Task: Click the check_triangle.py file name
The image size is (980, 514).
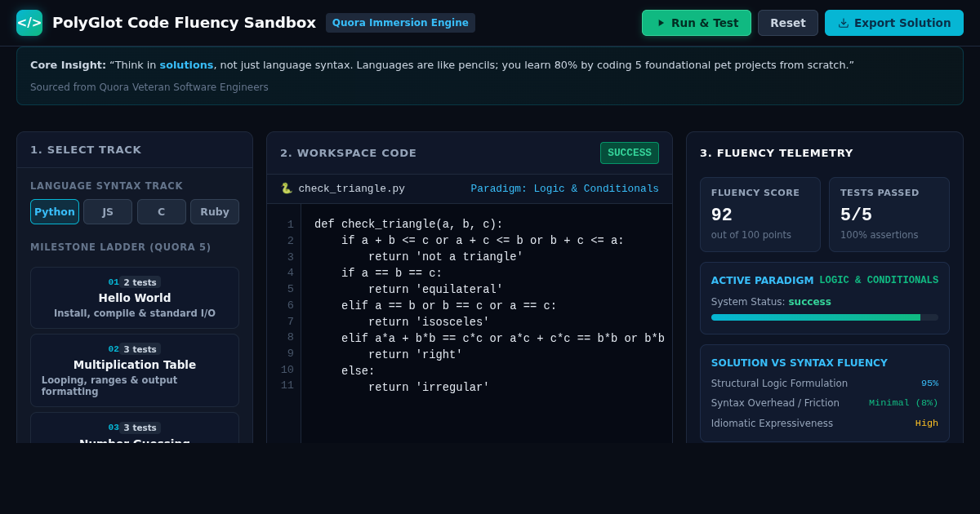Action: 351,188
